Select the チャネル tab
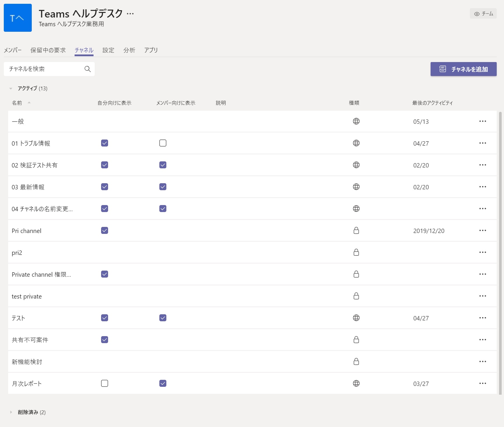The height and width of the screenshot is (427, 504). tap(84, 50)
